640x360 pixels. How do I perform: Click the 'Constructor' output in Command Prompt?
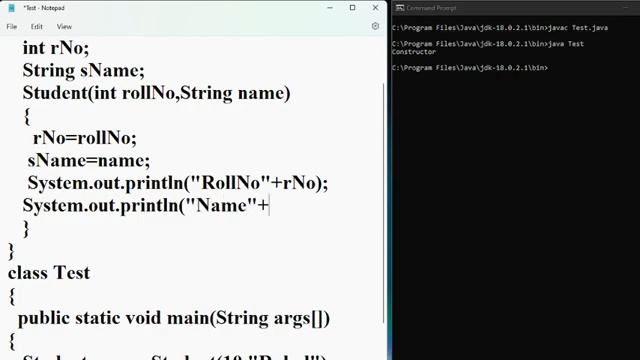414,52
